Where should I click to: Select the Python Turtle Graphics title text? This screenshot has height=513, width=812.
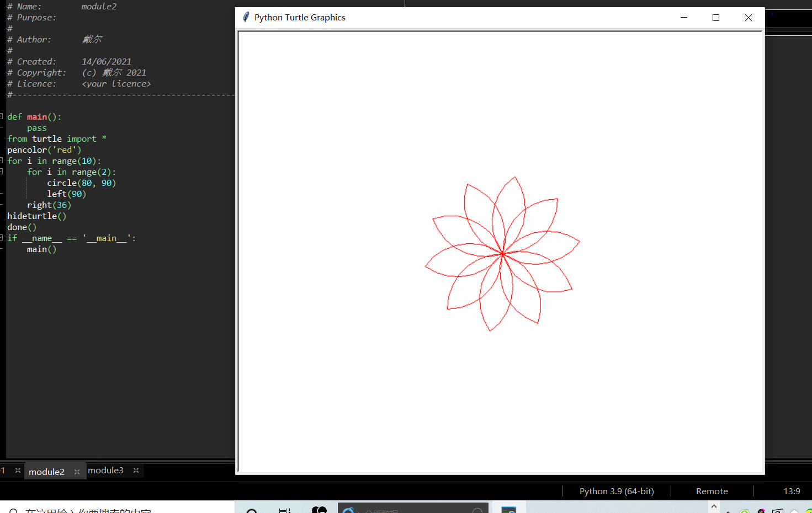(300, 17)
